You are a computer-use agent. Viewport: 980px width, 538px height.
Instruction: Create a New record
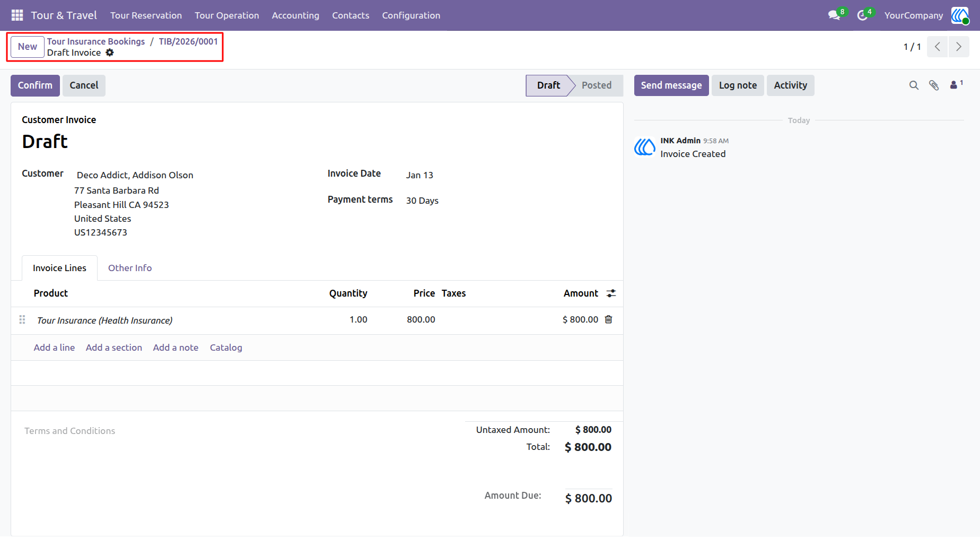(28, 47)
